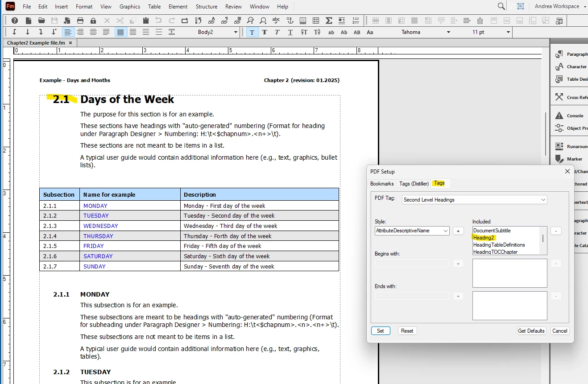Click the search magnifier icon at top right

[x=501, y=6]
